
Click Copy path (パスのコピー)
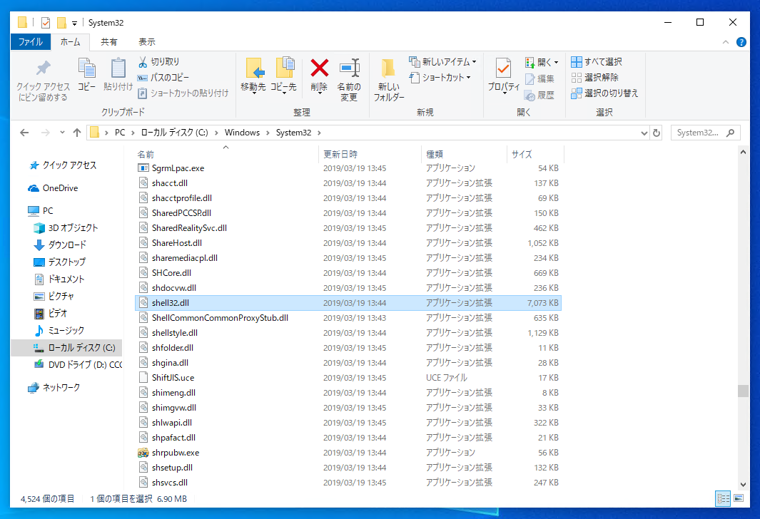coord(163,78)
